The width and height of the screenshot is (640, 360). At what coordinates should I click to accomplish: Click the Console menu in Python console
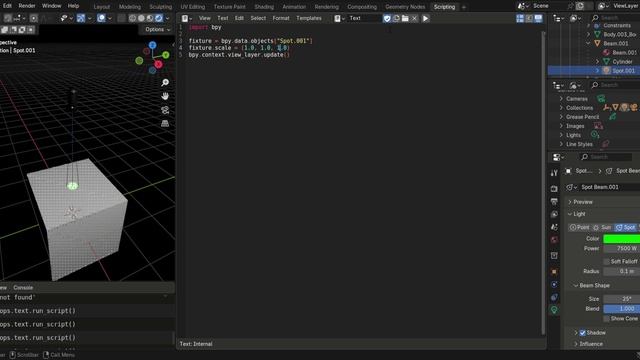[23, 288]
